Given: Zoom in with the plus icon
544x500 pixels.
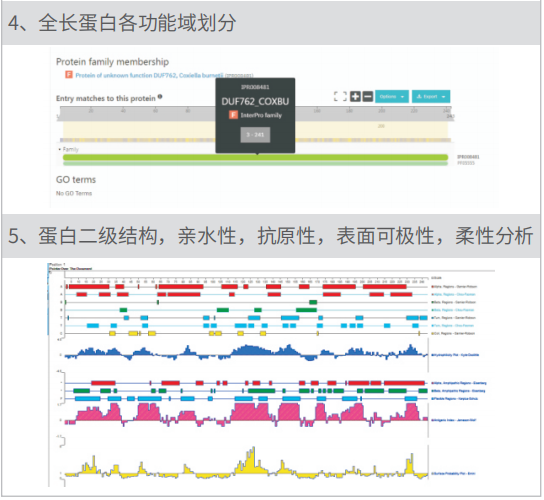Looking at the screenshot, I should pos(355,96).
